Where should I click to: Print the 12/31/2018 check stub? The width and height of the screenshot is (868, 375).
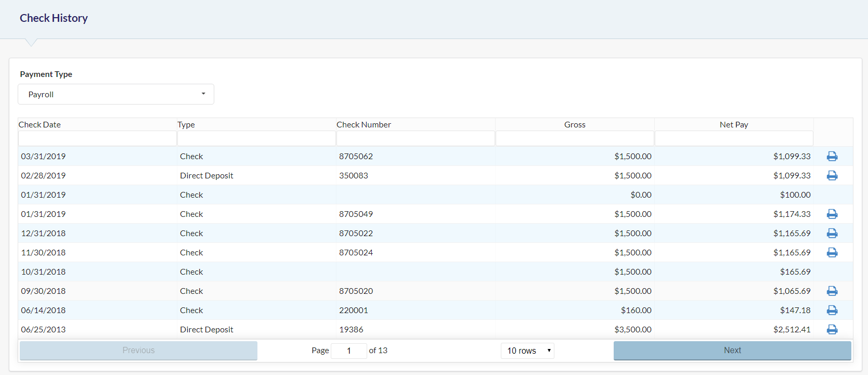832,233
